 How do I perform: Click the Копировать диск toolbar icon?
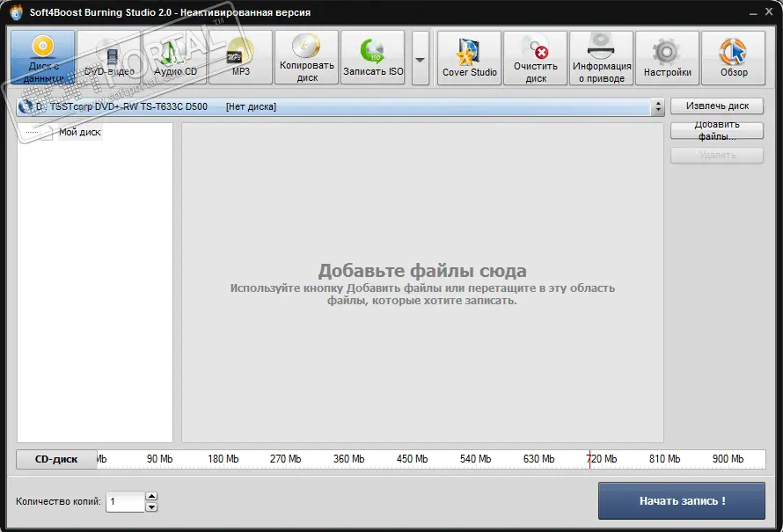coord(307,58)
